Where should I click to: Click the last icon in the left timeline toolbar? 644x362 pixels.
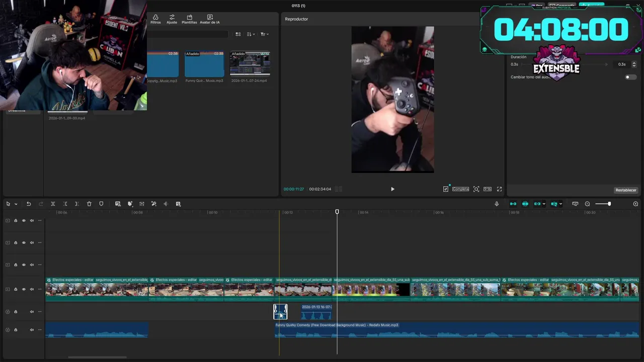pos(178,204)
